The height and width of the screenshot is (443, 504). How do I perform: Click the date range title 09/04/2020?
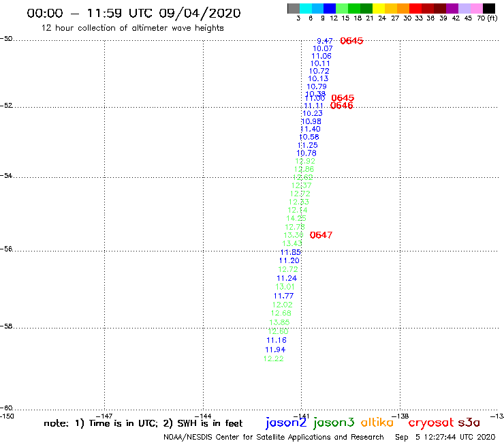[133, 13]
